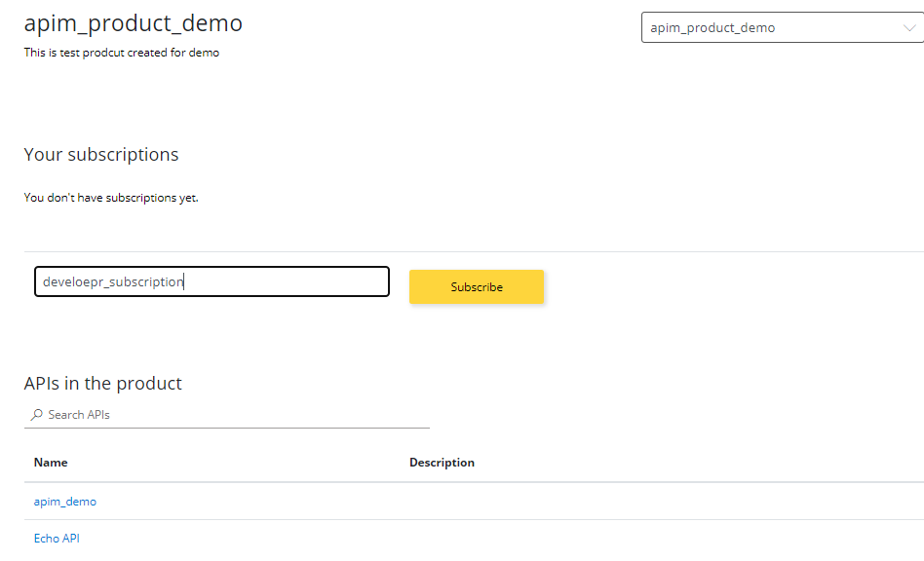Clear the developer_subscription input by clicking it
924x561 pixels.
212,280
